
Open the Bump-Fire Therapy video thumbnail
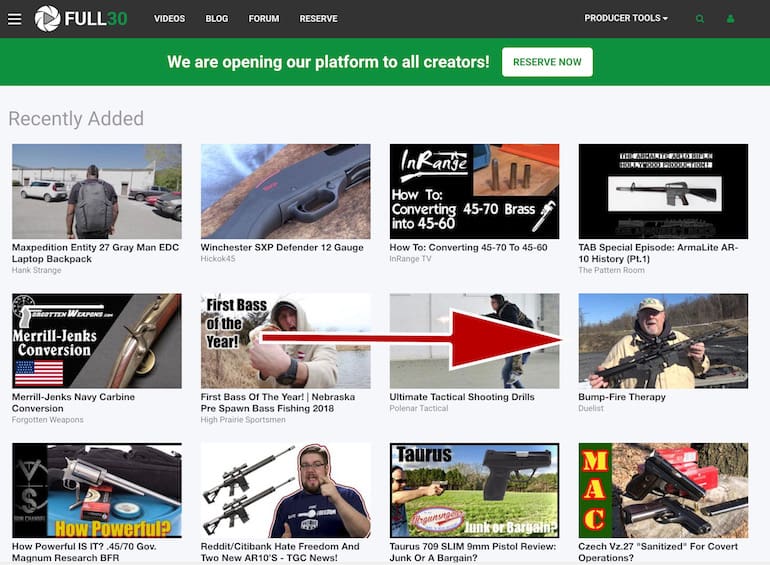pyautogui.click(x=663, y=341)
